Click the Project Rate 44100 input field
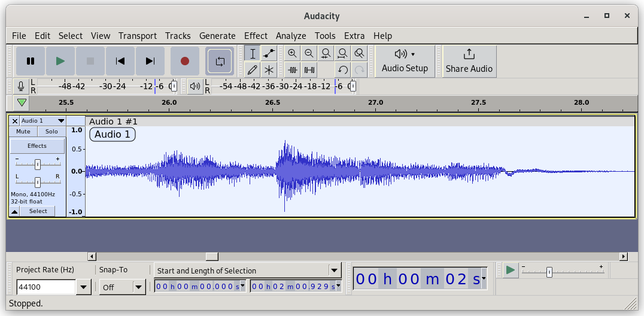Image resolution: width=644 pixels, height=316 pixels. click(x=46, y=287)
